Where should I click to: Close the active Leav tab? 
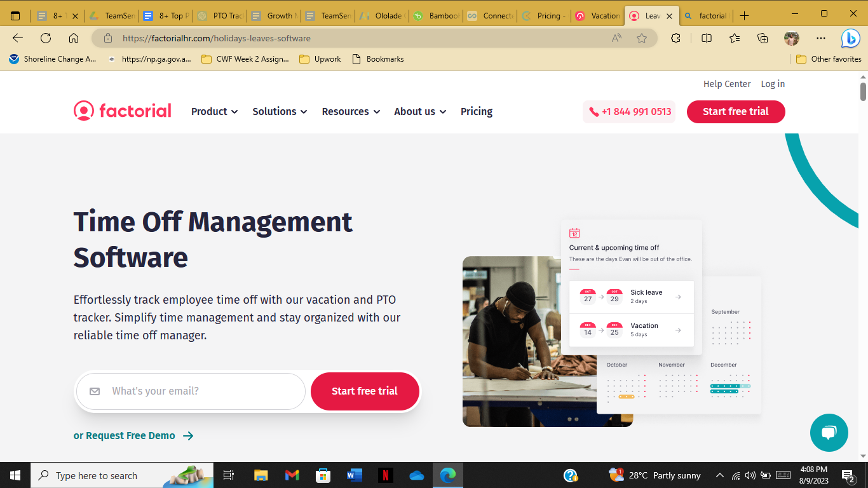(669, 16)
